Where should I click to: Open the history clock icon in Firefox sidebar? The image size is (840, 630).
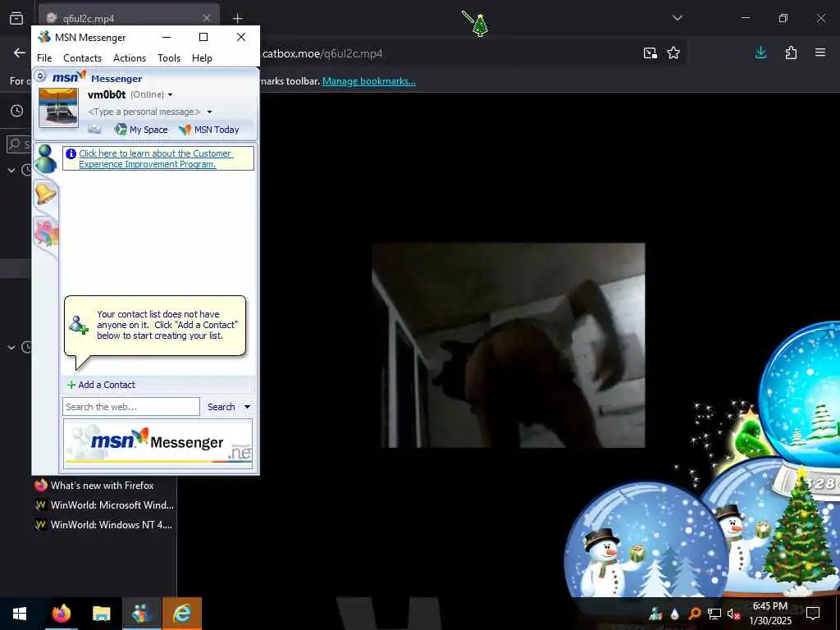tap(17, 111)
